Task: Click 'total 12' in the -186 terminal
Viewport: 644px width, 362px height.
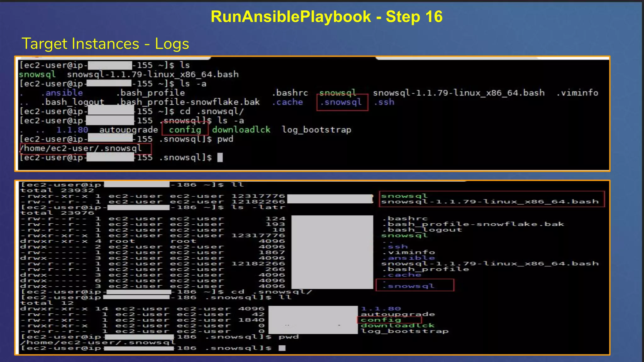Action: (47, 303)
